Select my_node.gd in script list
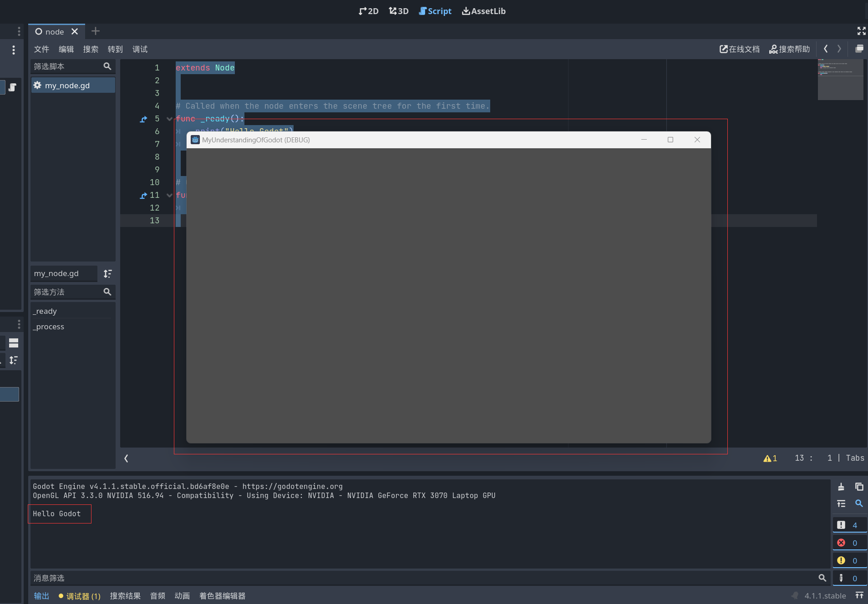This screenshot has height=604, width=868. (x=72, y=86)
